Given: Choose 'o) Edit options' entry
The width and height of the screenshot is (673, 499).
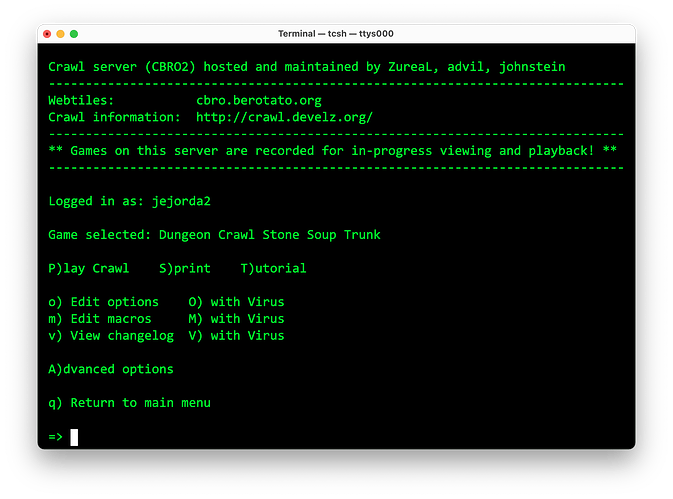Looking at the screenshot, I should point(103,302).
